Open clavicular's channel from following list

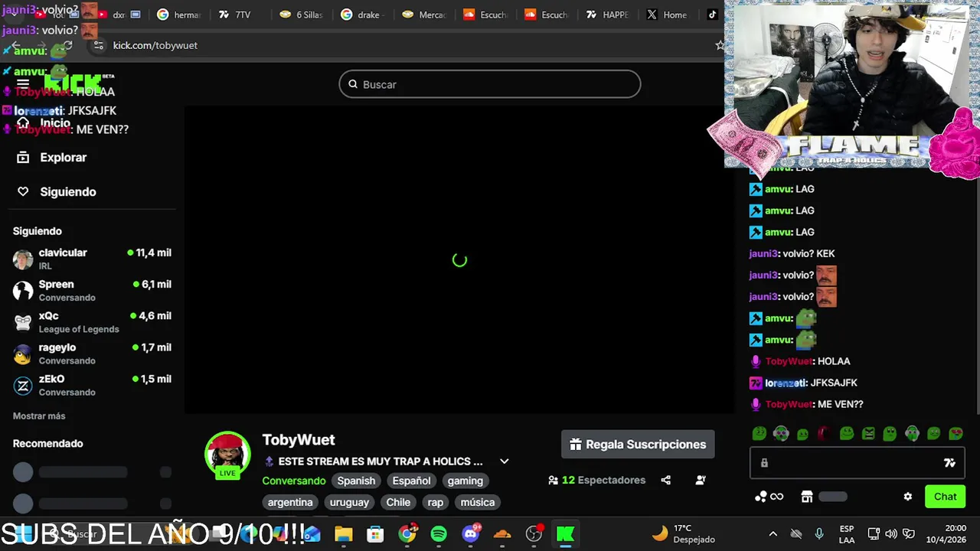(92, 259)
